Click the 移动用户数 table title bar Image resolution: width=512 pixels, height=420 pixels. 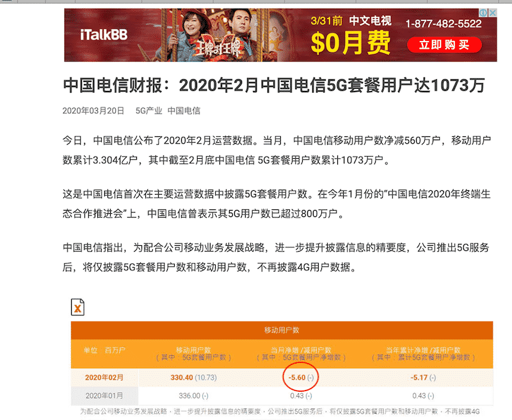pyautogui.click(x=282, y=330)
